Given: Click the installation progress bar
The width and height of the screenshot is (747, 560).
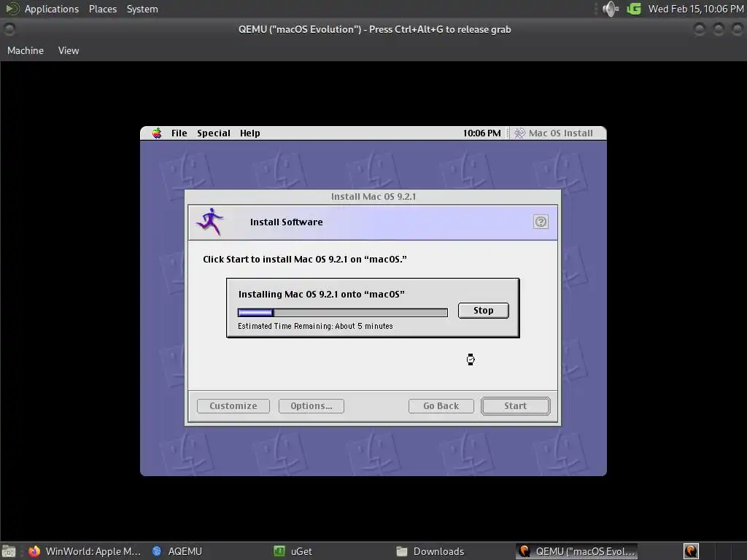Looking at the screenshot, I should point(343,312).
